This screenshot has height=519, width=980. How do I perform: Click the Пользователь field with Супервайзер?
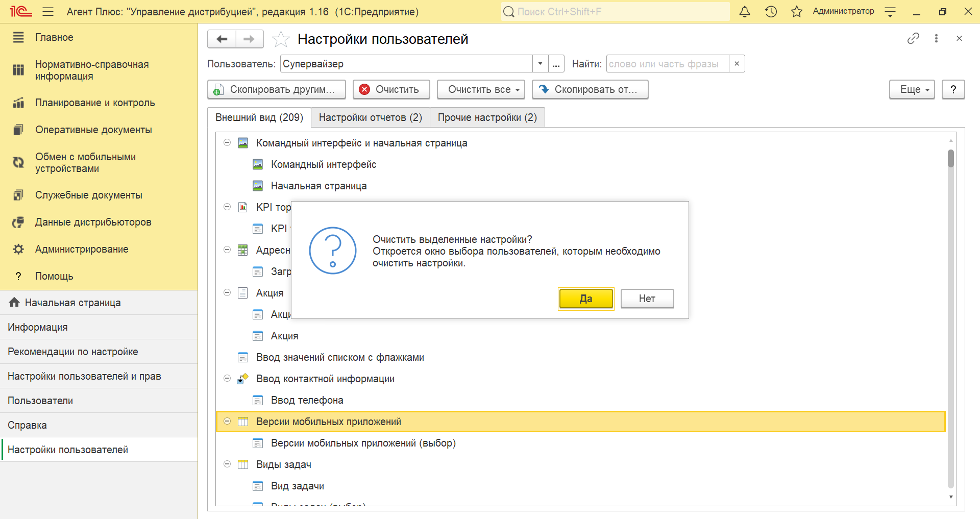(x=406, y=64)
